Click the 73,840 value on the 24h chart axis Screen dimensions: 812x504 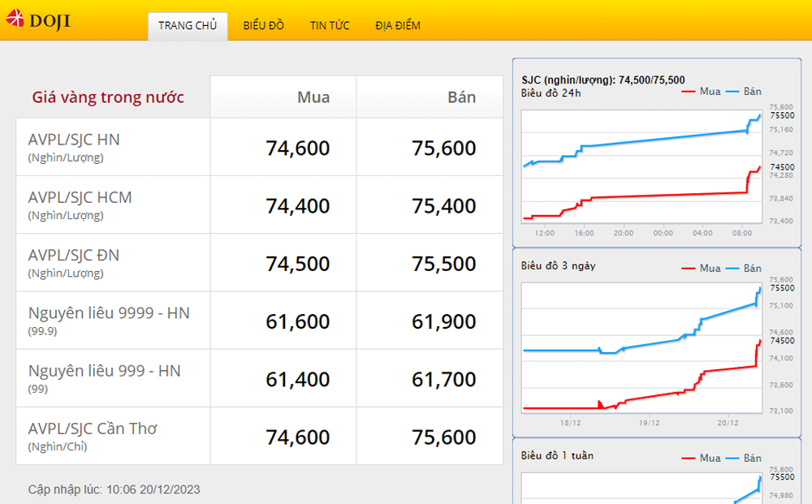coord(781,199)
